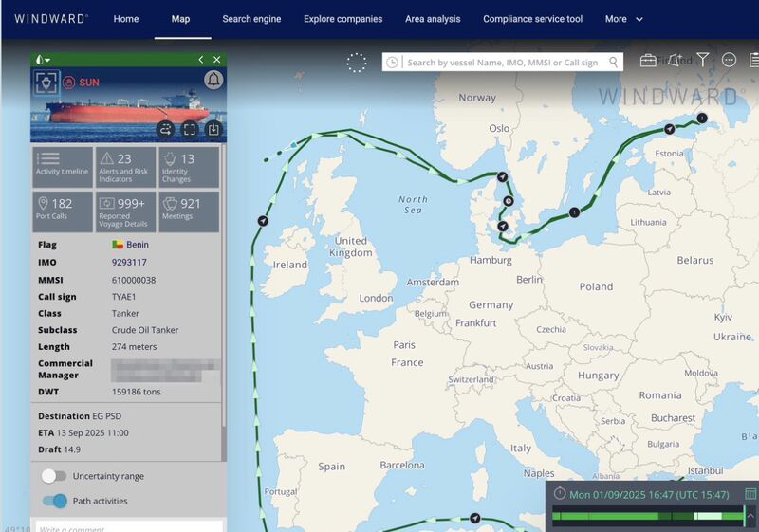Open the Area analysis tab
This screenshot has height=532, width=759.
pyautogui.click(x=432, y=19)
